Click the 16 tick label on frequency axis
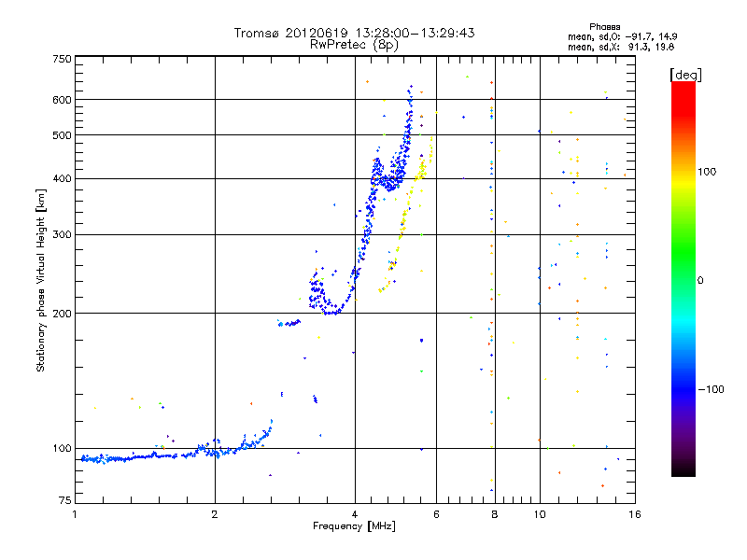747x560 pixels. [x=635, y=514]
